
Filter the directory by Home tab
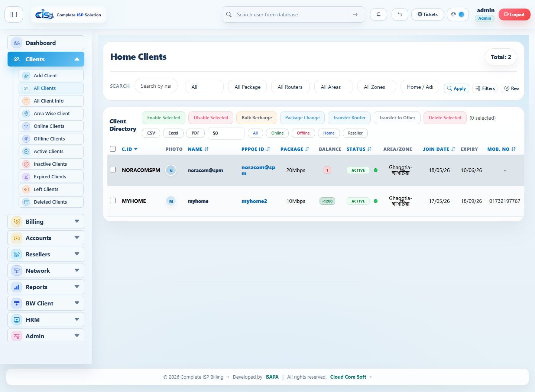pos(329,133)
